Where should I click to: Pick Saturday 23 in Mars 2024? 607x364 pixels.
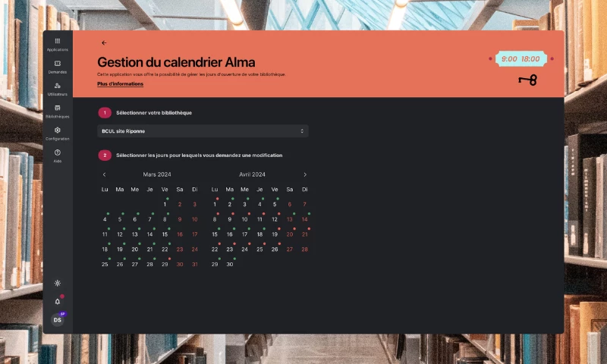(x=180, y=249)
